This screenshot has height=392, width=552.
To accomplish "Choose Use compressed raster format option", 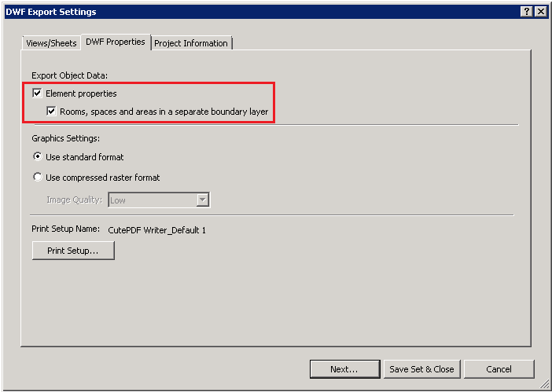I will (x=37, y=177).
